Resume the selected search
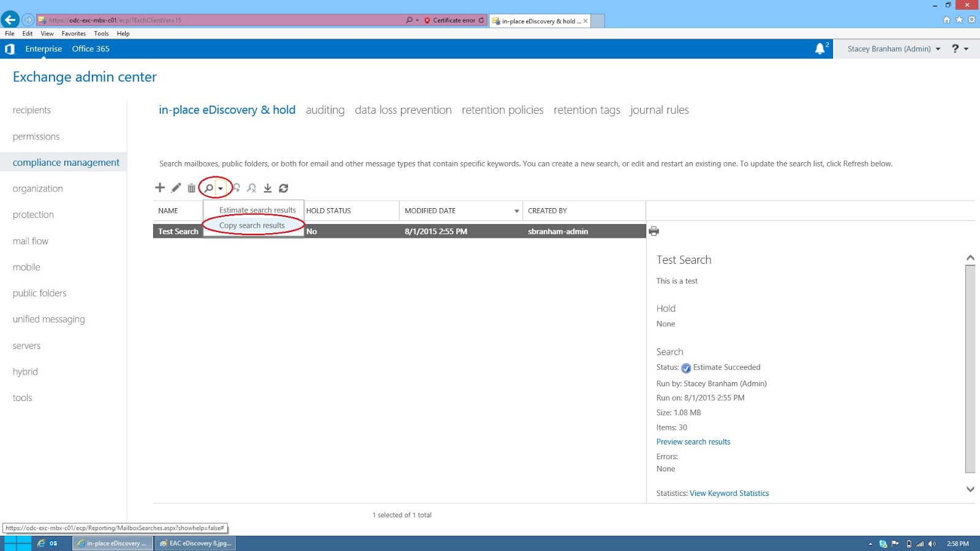 236,188
